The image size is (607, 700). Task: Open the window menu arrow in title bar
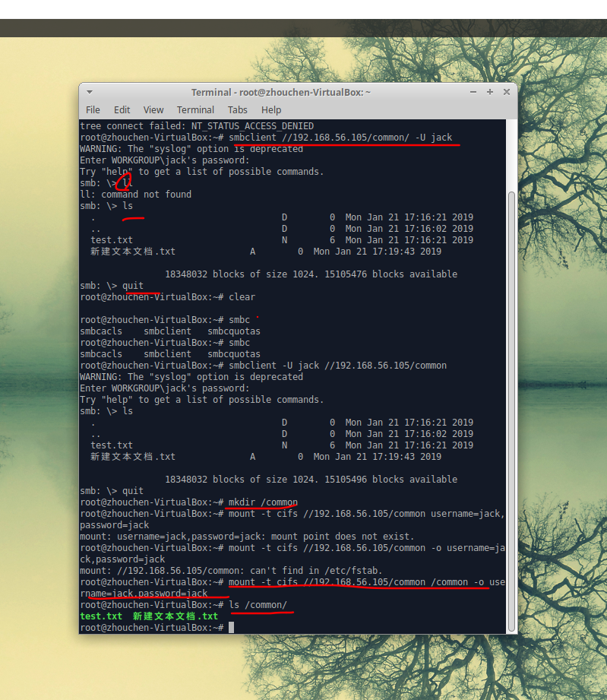(90, 93)
